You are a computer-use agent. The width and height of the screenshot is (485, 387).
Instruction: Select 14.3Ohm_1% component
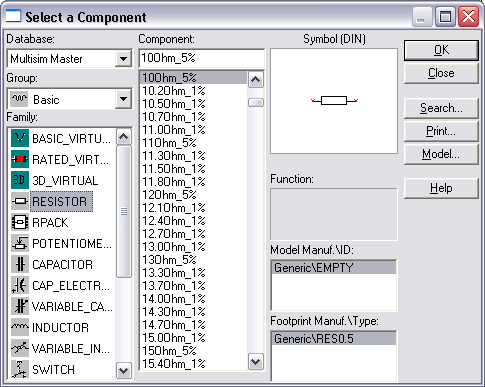(x=193, y=312)
